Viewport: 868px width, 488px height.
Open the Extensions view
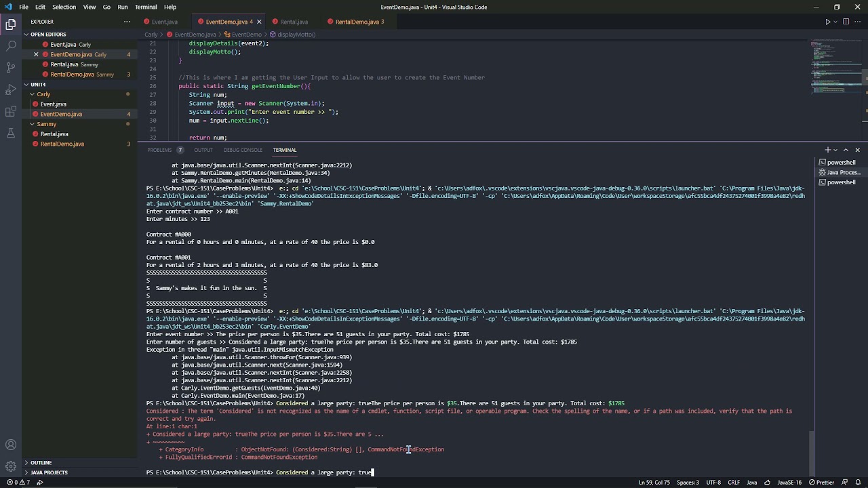point(11,111)
